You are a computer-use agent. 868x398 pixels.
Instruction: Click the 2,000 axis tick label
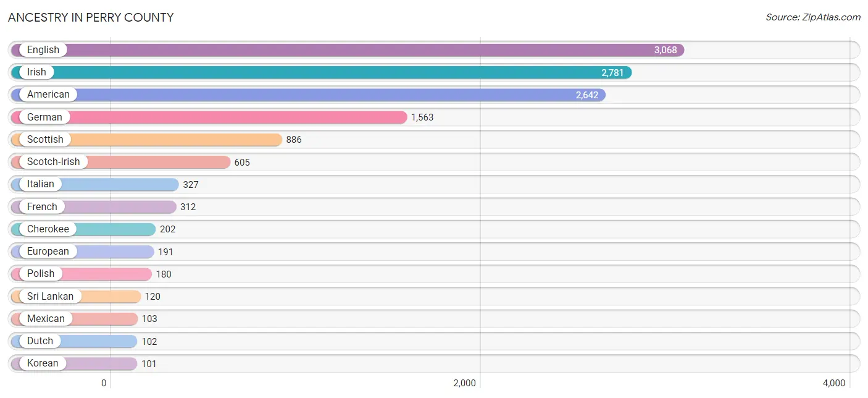coord(464,383)
